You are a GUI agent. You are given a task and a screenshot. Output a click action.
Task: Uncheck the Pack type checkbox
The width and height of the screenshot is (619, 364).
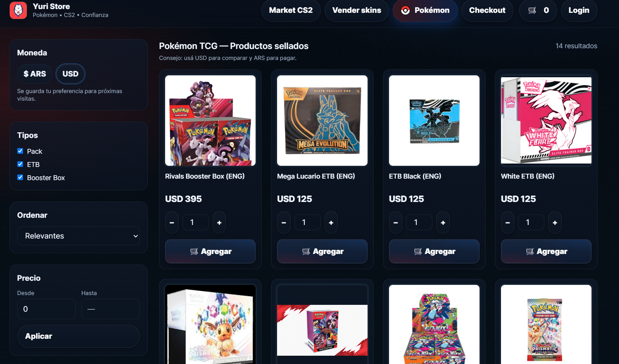20,151
